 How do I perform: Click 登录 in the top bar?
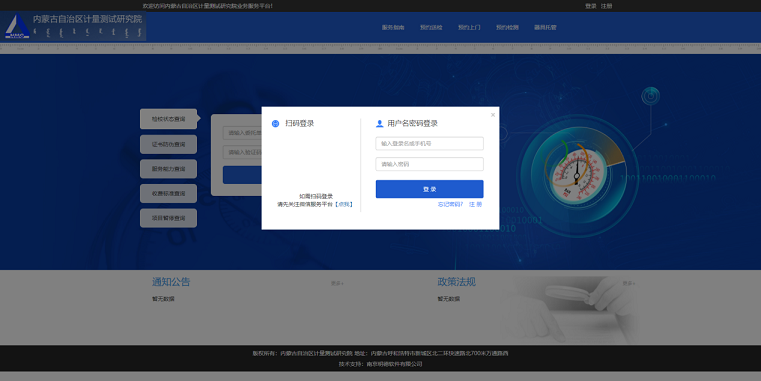590,6
